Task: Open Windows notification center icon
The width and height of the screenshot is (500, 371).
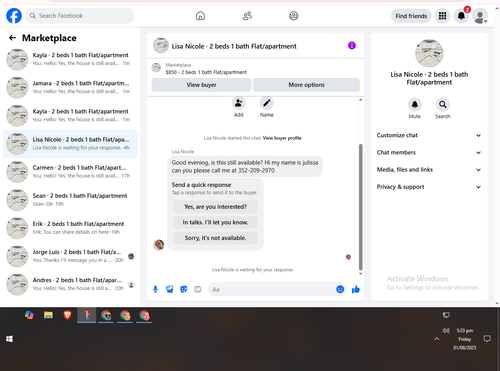Action: point(487,339)
